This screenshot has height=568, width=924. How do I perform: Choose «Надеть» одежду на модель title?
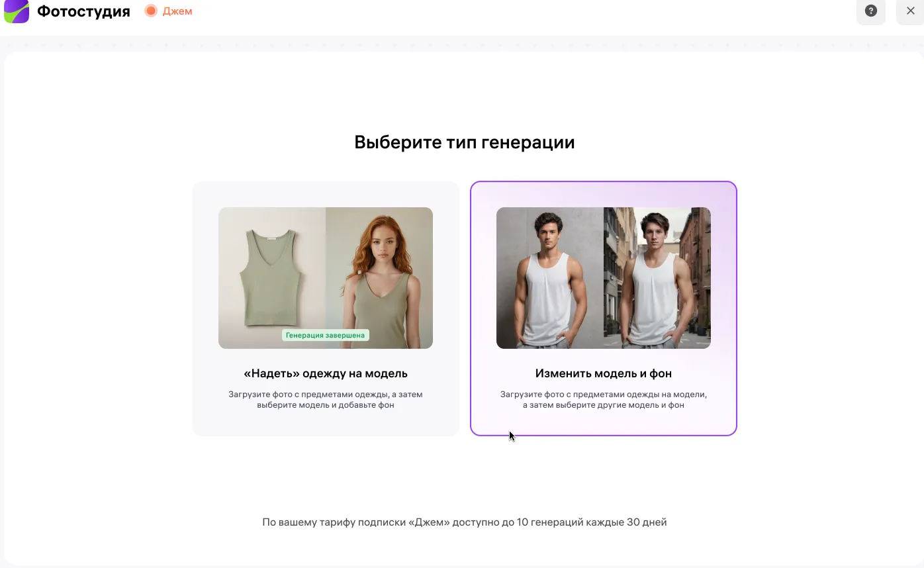[x=326, y=373]
